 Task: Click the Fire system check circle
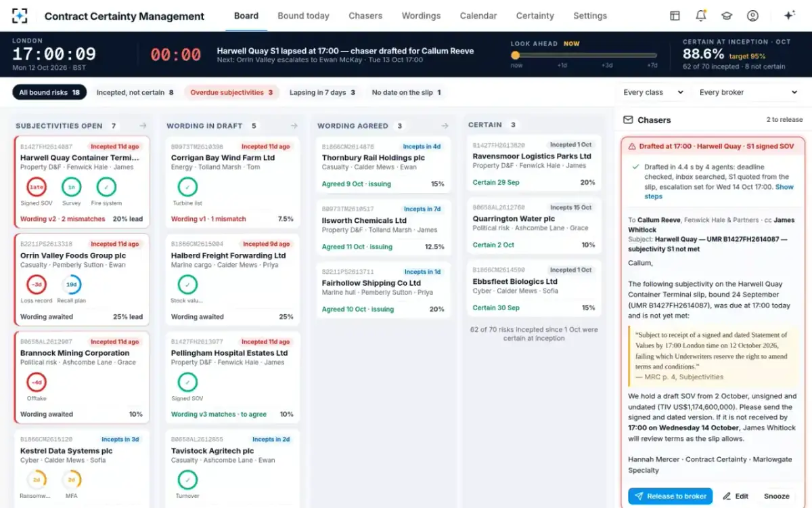point(106,187)
